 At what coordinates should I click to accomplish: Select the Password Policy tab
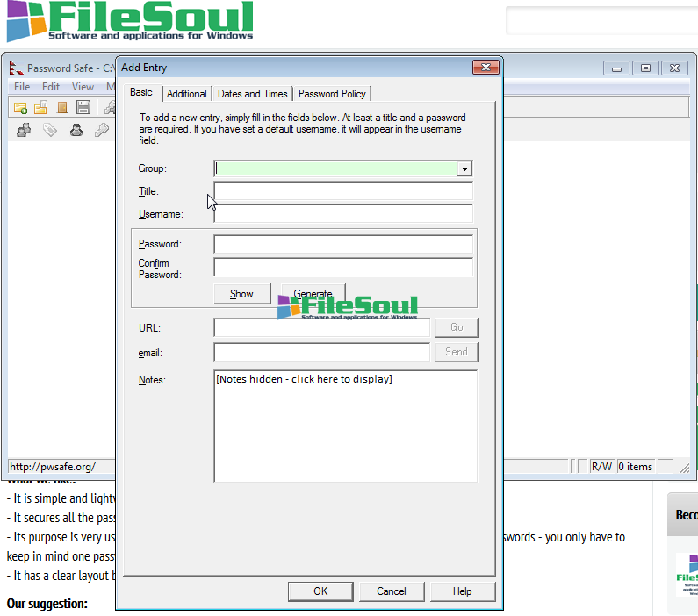click(x=332, y=94)
